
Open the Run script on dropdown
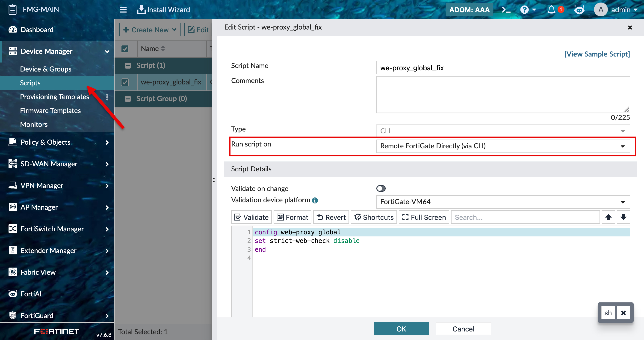pos(503,146)
